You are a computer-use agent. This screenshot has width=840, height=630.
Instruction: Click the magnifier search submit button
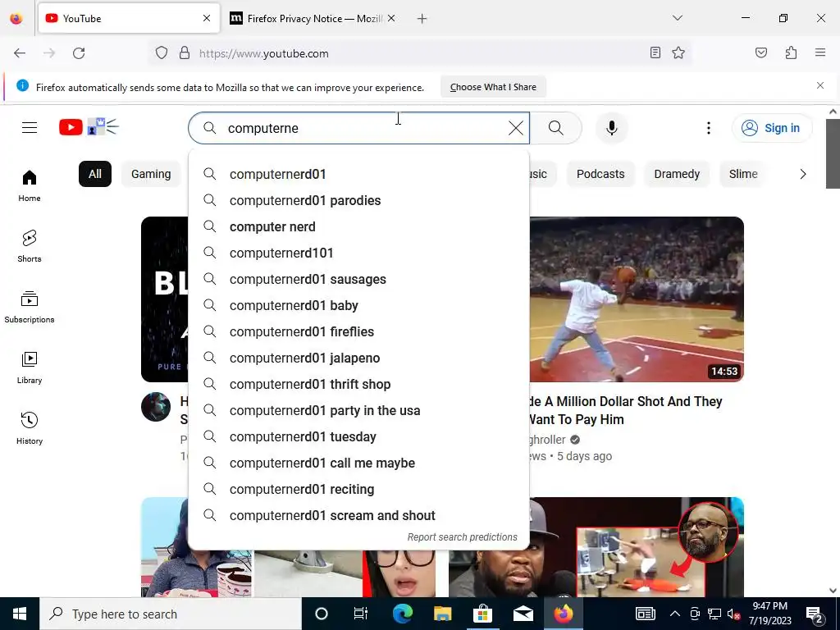pyautogui.click(x=555, y=128)
